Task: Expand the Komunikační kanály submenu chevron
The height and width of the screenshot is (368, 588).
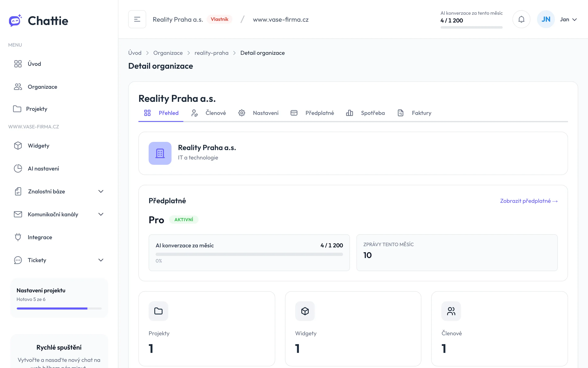Action: point(101,214)
